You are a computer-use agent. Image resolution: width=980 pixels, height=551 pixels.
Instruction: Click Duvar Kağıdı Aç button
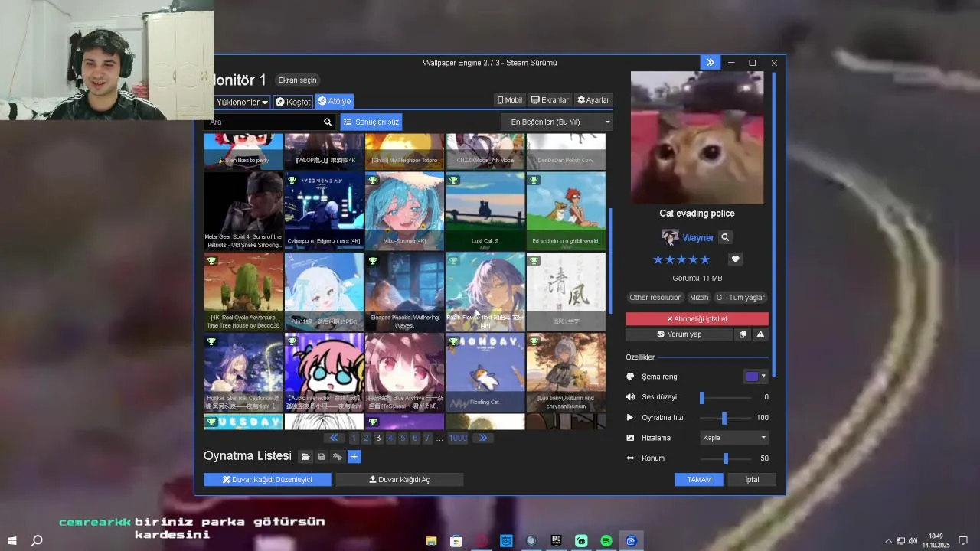[x=399, y=480]
